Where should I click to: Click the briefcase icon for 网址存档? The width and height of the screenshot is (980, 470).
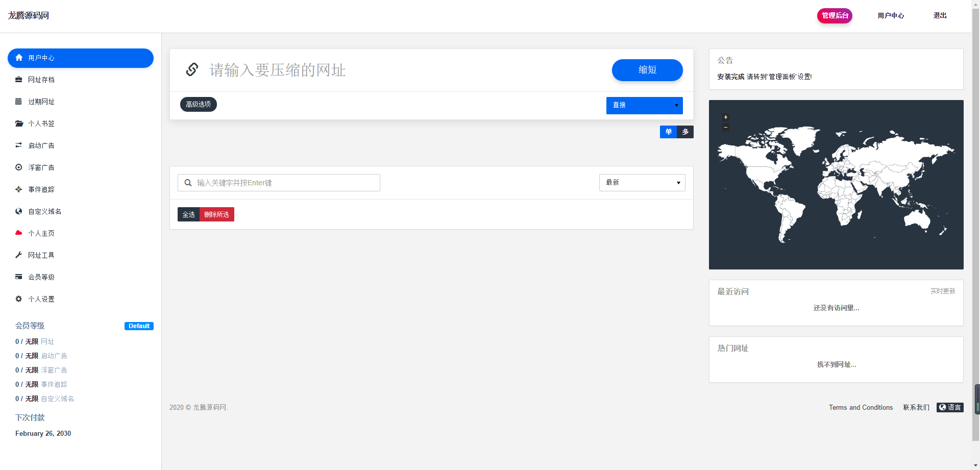coord(19,80)
